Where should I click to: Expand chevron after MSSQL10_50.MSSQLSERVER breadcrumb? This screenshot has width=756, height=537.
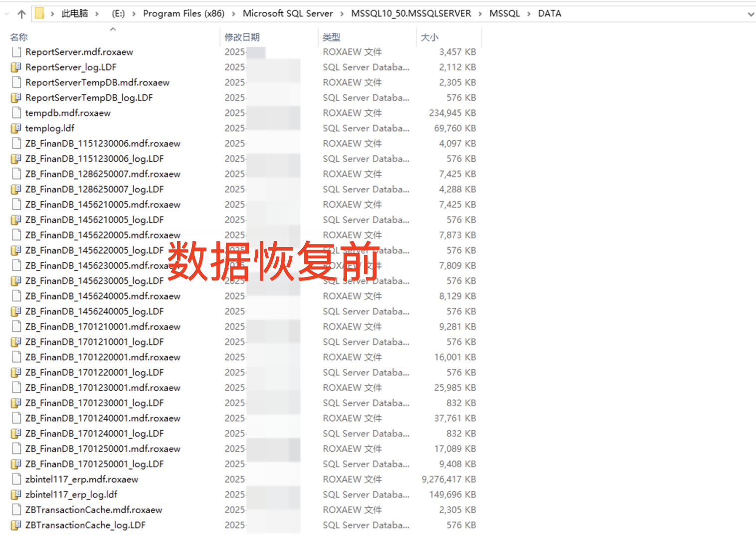tap(480, 14)
